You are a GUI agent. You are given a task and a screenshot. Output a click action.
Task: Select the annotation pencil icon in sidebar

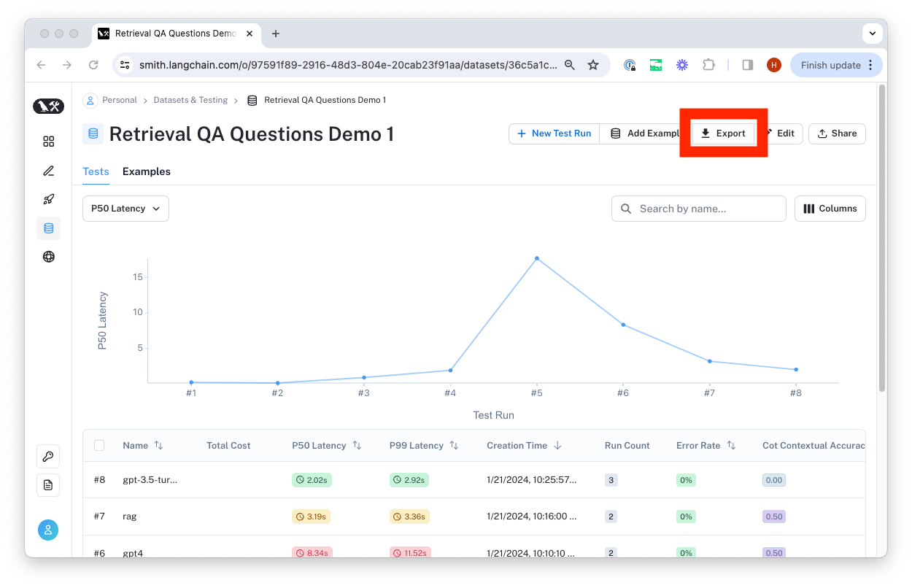click(48, 170)
